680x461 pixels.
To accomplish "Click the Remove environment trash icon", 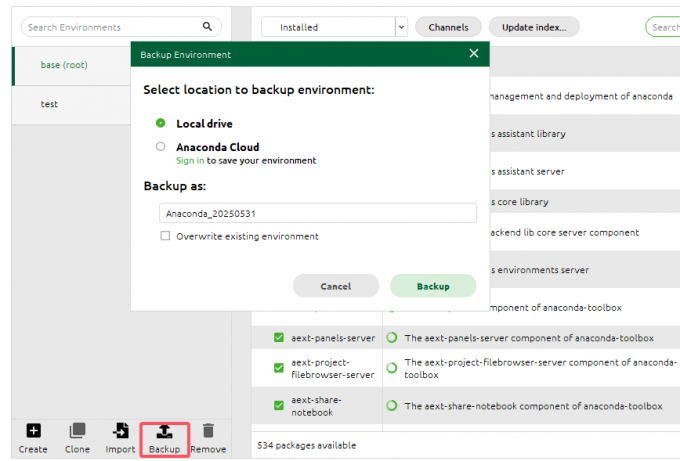I will 208,431.
